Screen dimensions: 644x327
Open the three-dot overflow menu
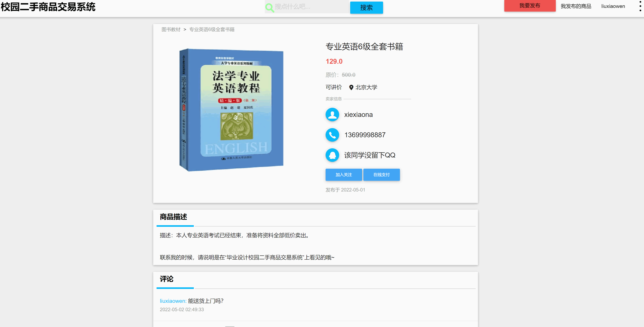coord(640,6)
